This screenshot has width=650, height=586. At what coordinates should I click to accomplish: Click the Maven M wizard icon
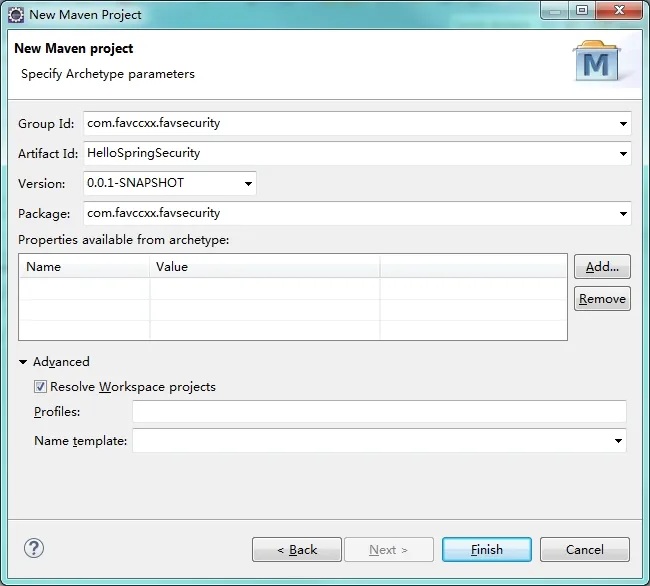click(596, 61)
